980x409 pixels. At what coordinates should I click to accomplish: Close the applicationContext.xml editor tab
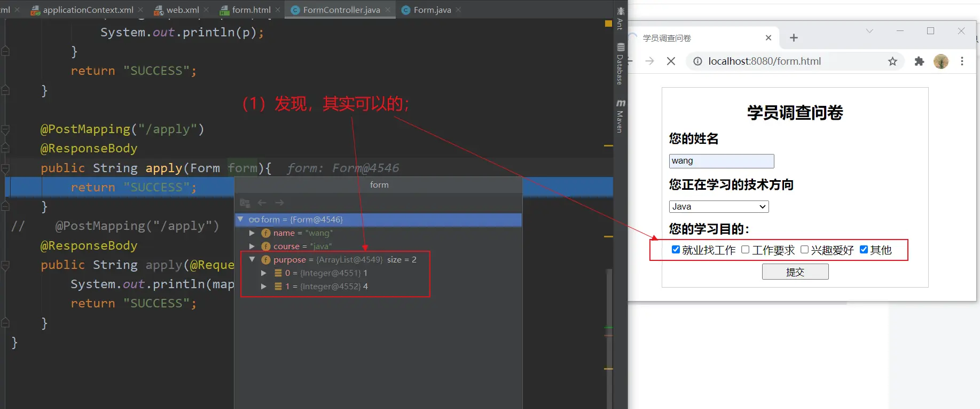(x=140, y=10)
